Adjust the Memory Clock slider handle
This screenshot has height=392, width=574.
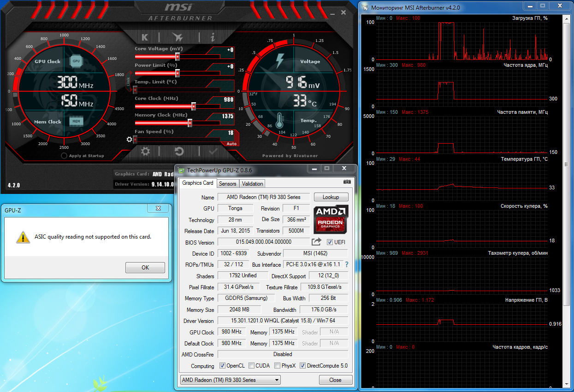[x=190, y=123]
